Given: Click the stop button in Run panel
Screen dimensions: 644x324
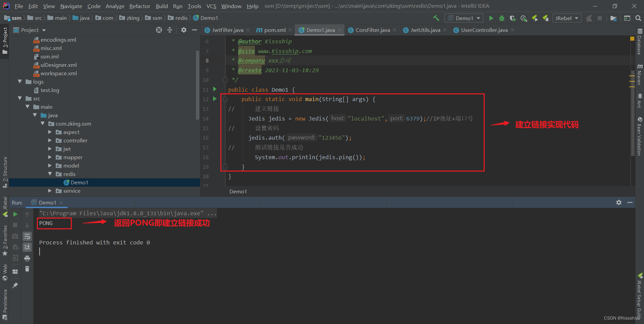Looking at the screenshot, I should point(15,225).
